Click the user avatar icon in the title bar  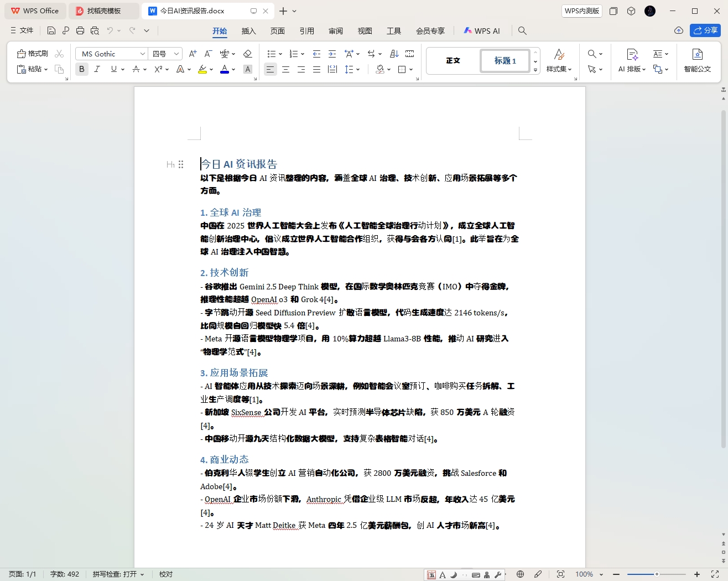[x=650, y=11]
